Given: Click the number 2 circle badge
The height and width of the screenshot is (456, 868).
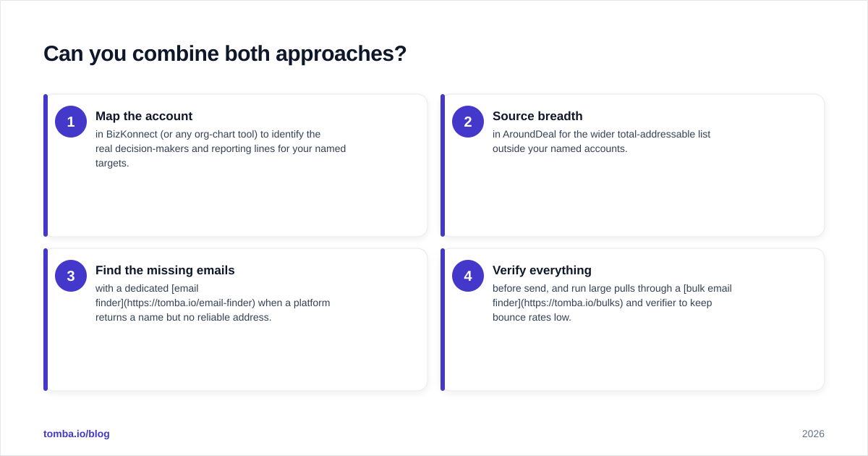Looking at the screenshot, I should pos(468,122).
